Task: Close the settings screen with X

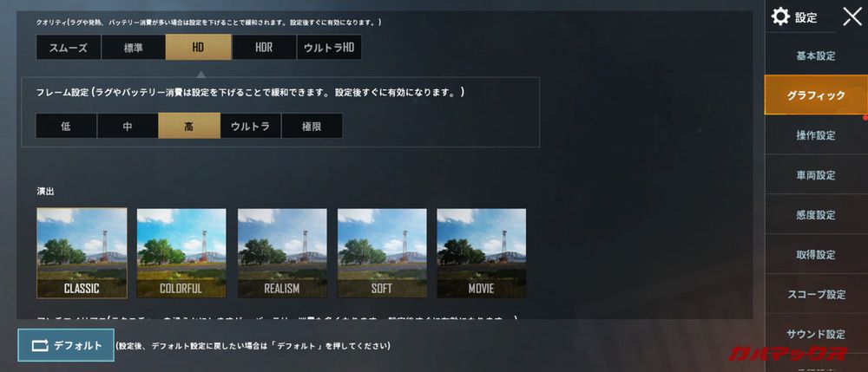Action: pyautogui.click(x=852, y=16)
